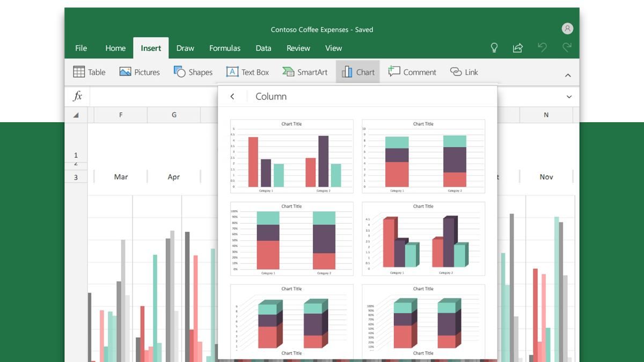Share the Contoso Coffee Expenses workbook

point(517,48)
